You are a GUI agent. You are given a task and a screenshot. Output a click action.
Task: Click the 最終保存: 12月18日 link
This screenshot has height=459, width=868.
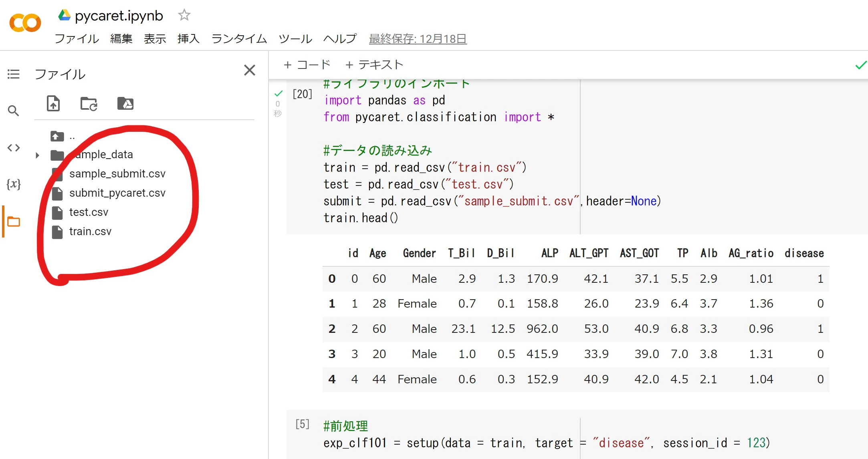click(418, 39)
